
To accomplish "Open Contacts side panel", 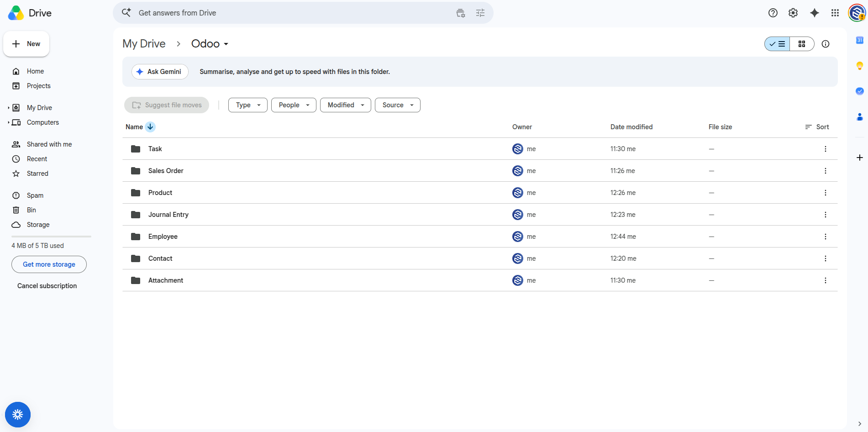I will click(859, 117).
